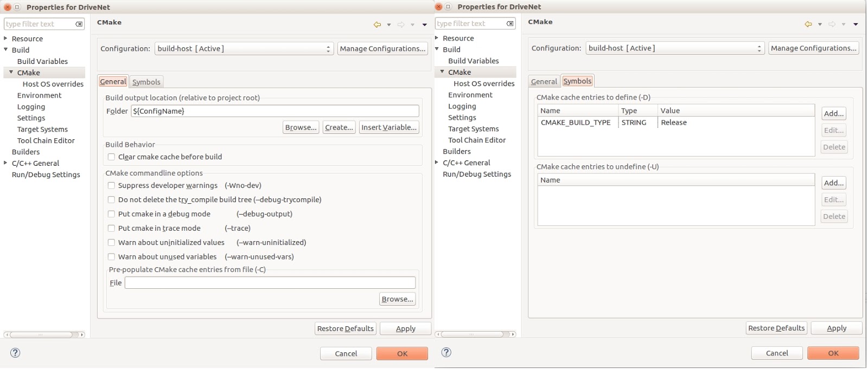Switch to General tab in Symbols-tab dialog
The image size is (868, 369).
click(x=544, y=81)
